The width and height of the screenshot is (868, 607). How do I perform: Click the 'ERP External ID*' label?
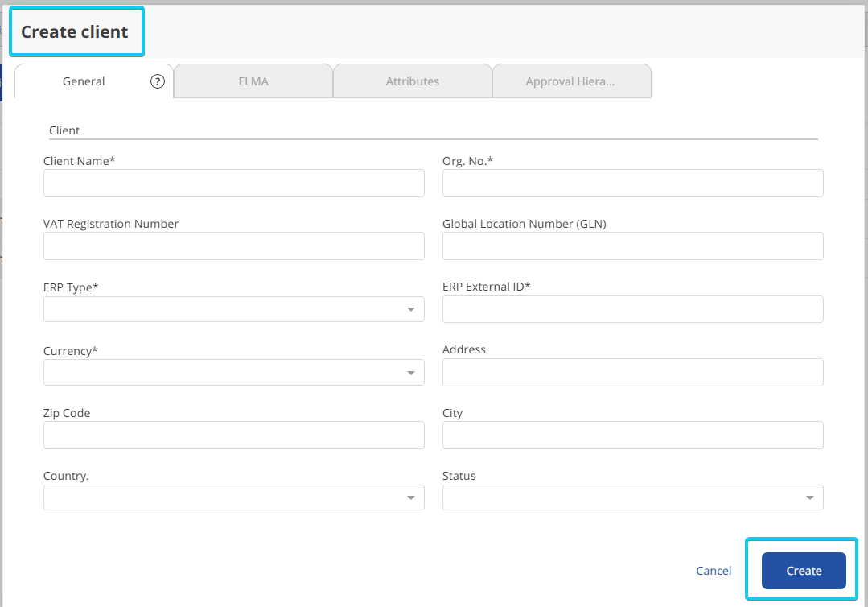(x=487, y=287)
